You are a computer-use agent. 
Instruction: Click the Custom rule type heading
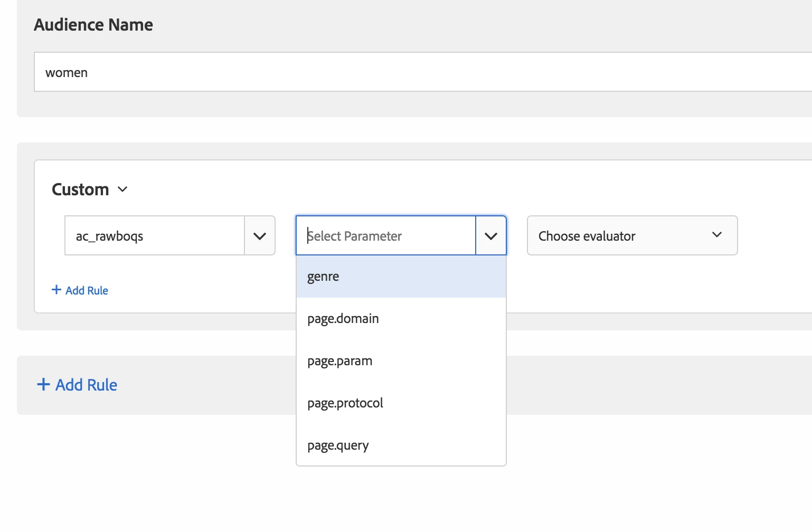coord(80,189)
